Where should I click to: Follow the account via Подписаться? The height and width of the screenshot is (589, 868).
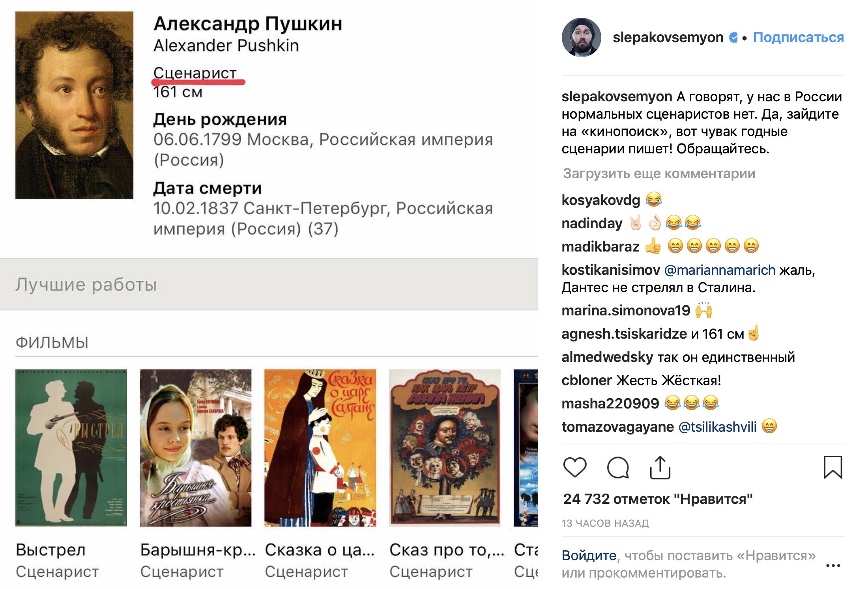click(798, 37)
